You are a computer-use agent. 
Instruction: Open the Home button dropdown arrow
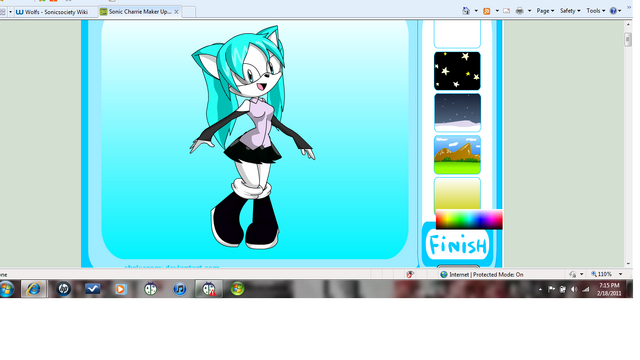tap(476, 11)
